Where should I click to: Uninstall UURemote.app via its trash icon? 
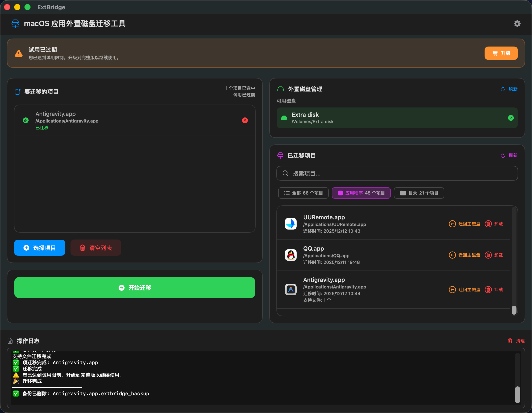488,224
